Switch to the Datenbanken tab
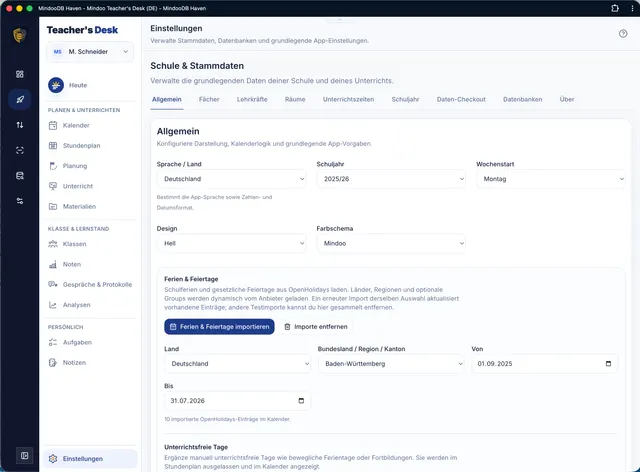The width and height of the screenshot is (640, 472). 522,99
